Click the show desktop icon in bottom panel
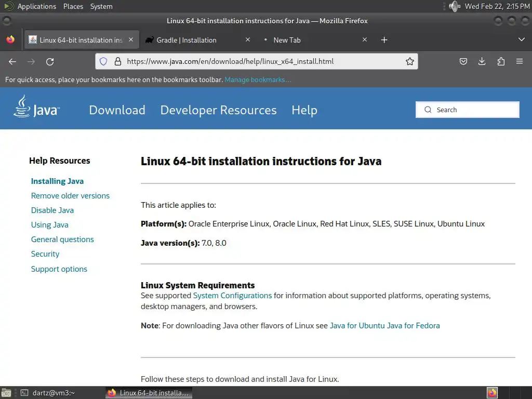This screenshot has width=532, height=399. pyautogui.click(x=6, y=393)
